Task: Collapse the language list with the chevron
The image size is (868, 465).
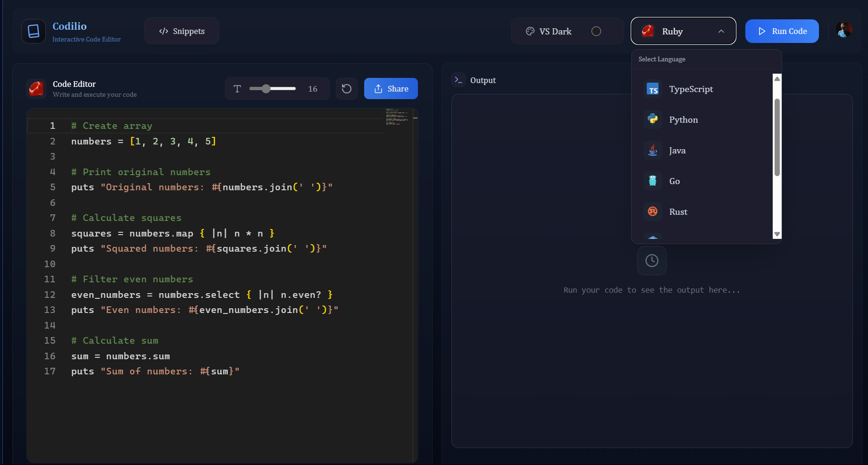Action: click(x=721, y=31)
